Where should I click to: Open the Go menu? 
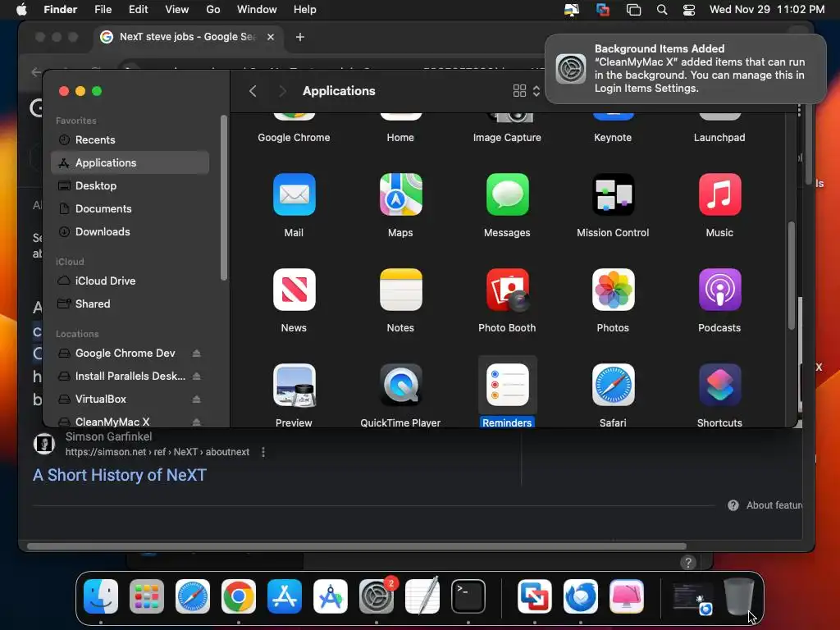213,10
